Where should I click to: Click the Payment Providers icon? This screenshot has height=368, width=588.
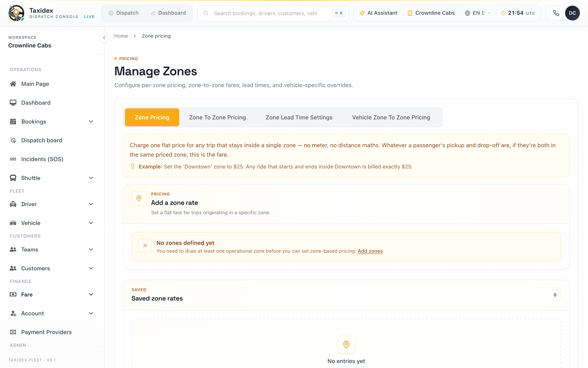tap(13, 332)
